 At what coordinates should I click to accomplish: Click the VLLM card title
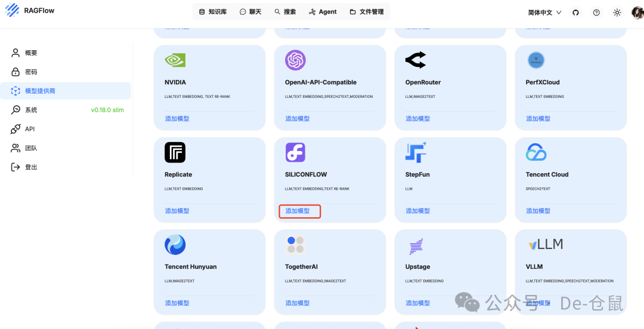click(x=534, y=266)
